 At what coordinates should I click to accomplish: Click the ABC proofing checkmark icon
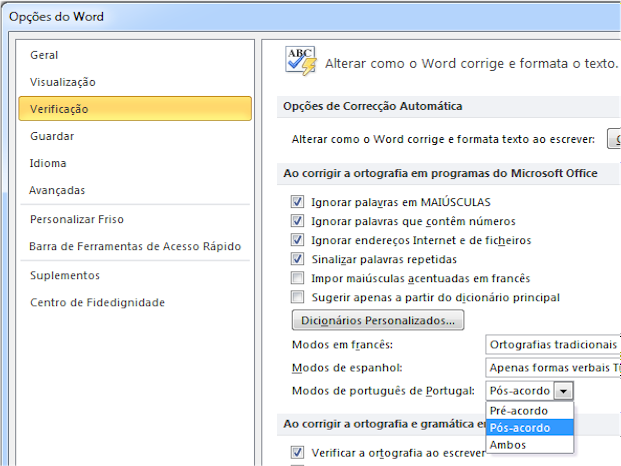coord(301,61)
